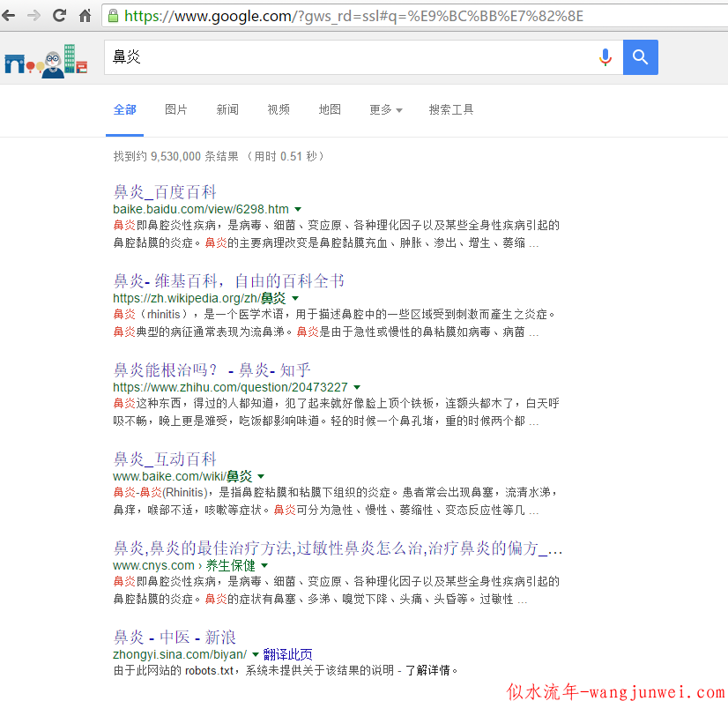
Task: Open 鼻炎 - 中医 - 新浪 result
Action: click(175, 637)
